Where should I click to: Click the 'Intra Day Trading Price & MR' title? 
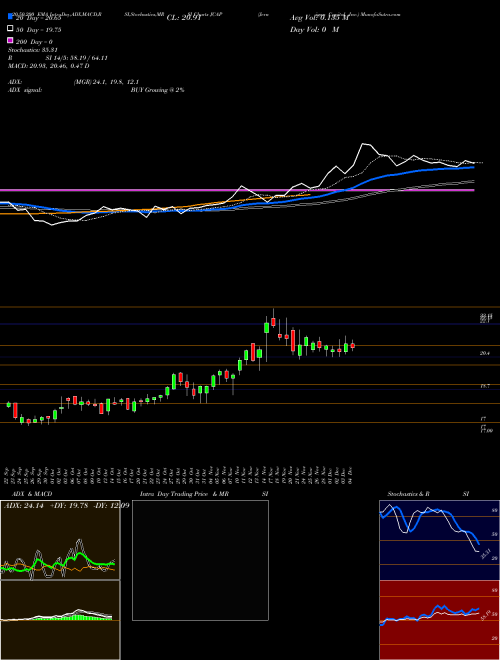(184, 494)
